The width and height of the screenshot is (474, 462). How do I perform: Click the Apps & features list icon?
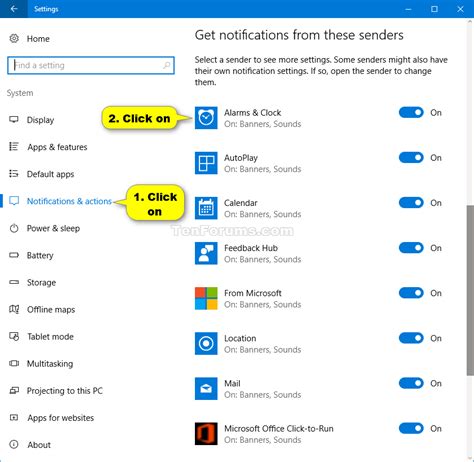coord(14,146)
